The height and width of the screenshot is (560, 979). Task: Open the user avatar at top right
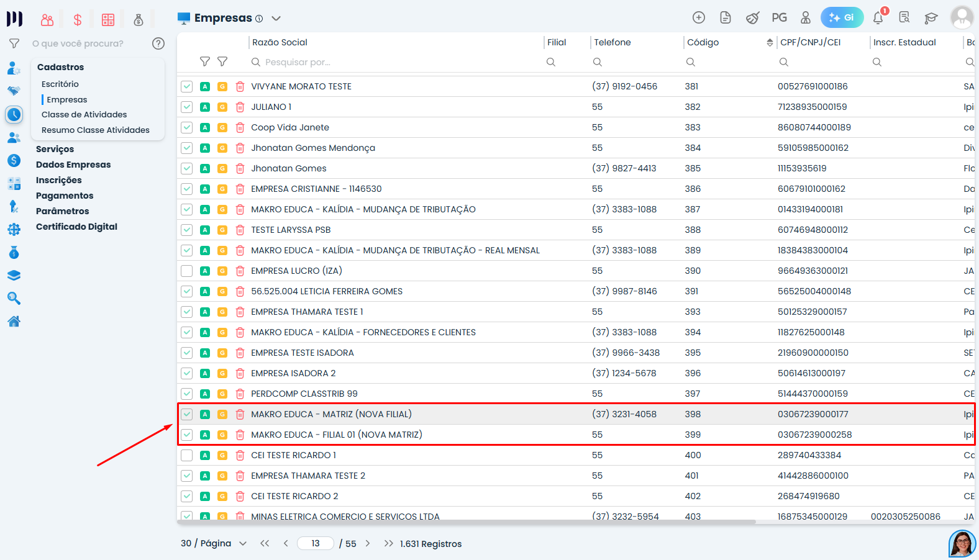[962, 17]
